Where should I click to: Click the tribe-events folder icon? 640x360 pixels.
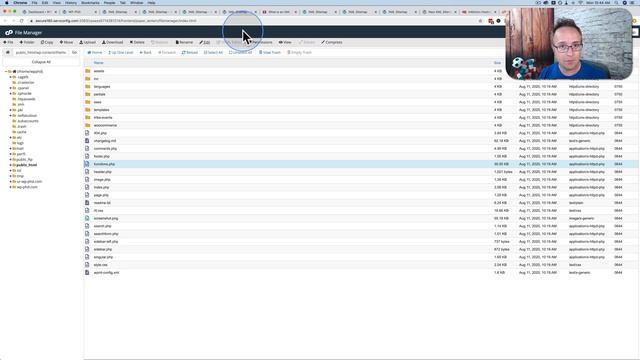pyautogui.click(x=87, y=118)
